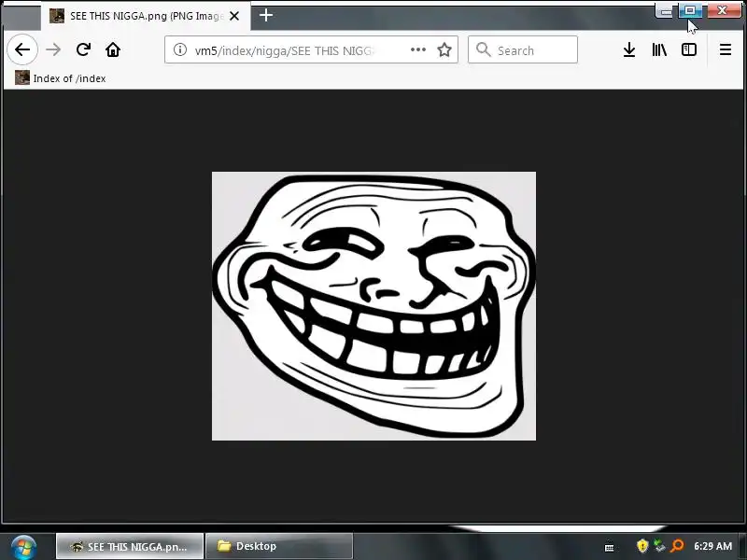Minimize the Firefox window

click(667, 11)
